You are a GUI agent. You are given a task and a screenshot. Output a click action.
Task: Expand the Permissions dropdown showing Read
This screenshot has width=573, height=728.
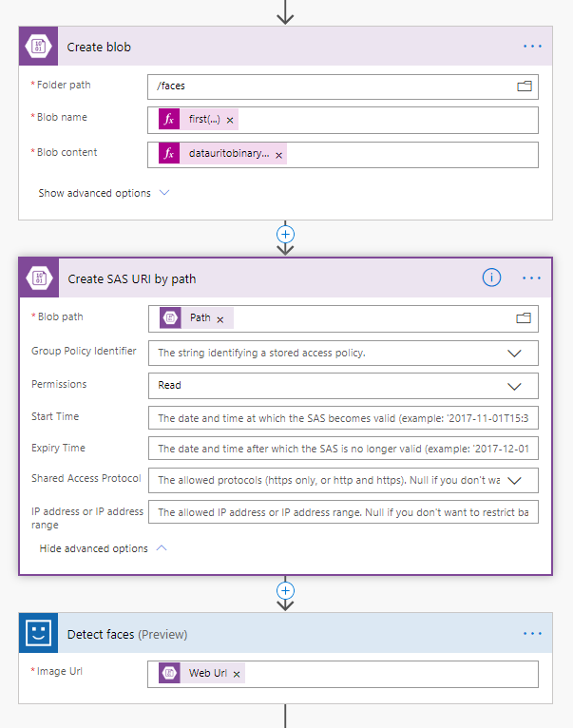[514, 386]
